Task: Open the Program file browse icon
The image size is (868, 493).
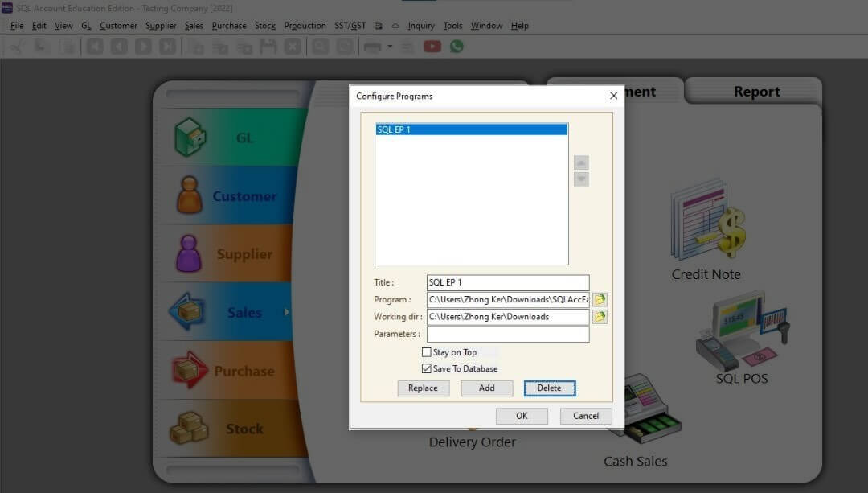Action: click(600, 300)
